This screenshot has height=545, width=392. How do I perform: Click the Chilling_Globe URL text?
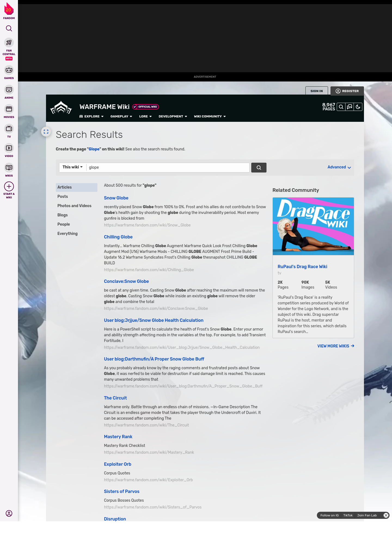[149, 270]
